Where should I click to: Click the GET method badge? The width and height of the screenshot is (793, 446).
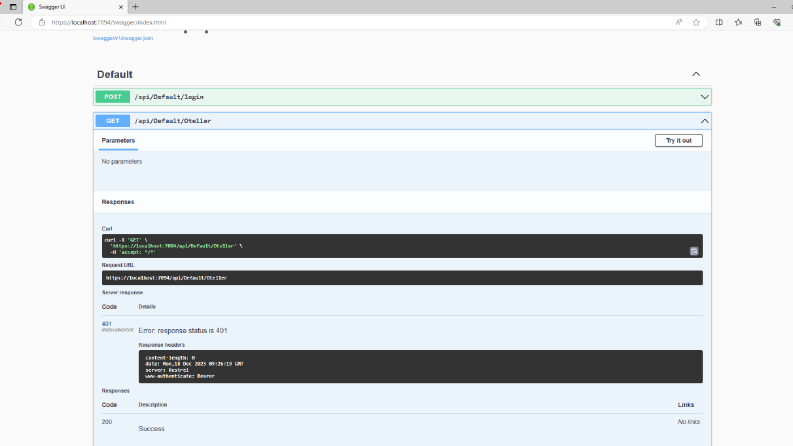(x=113, y=121)
